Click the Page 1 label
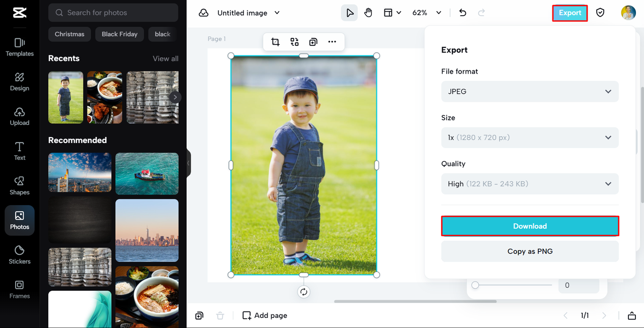The width and height of the screenshot is (644, 328). point(217,39)
